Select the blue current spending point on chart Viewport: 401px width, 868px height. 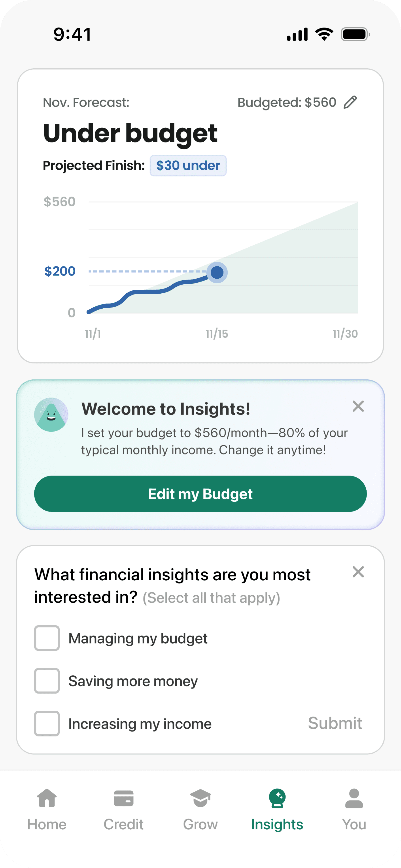217,272
